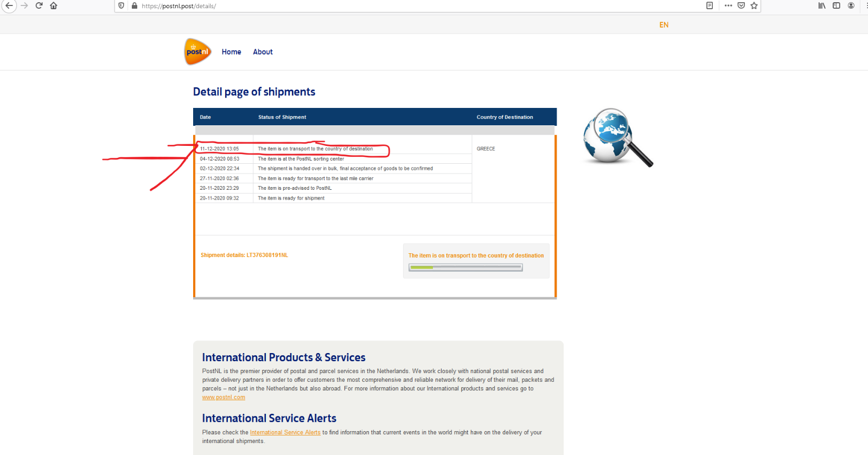
Task: Select the 20-11-2020 23:29 date cell
Action: [219, 188]
